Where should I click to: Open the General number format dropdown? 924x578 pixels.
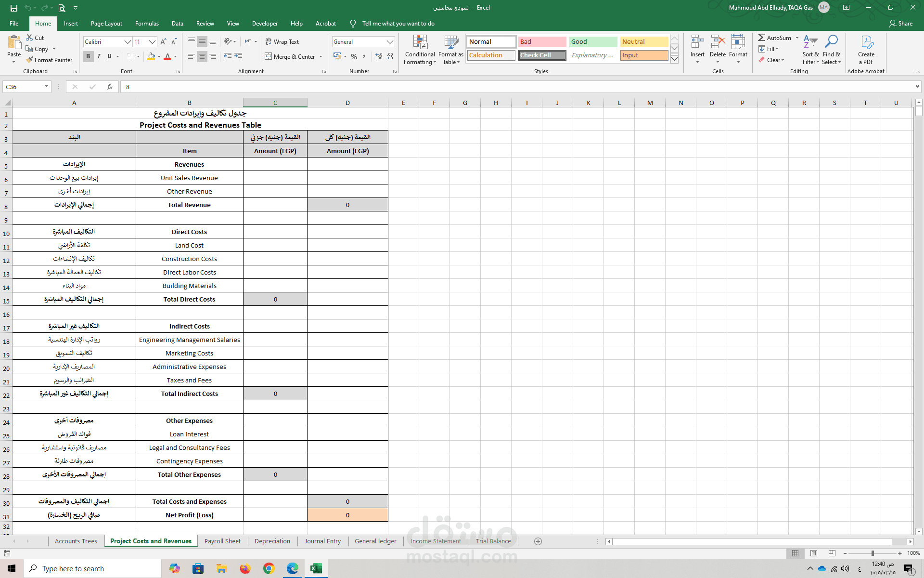pyautogui.click(x=390, y=42)
